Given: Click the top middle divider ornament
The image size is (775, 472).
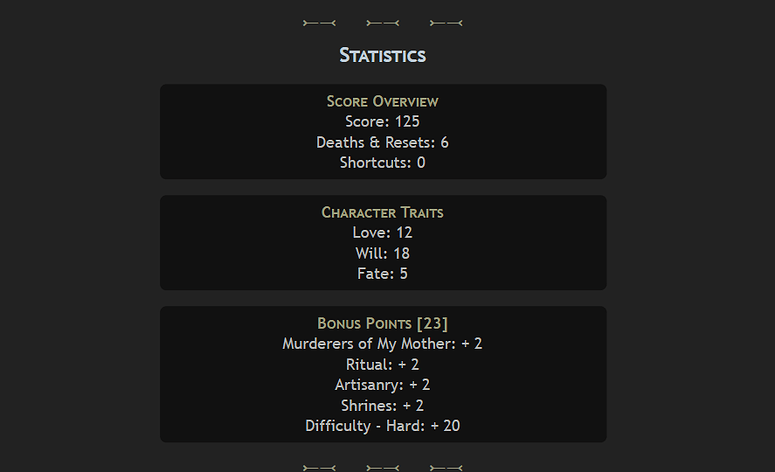Looking at the screenshot, I should [x=383, y=23].
